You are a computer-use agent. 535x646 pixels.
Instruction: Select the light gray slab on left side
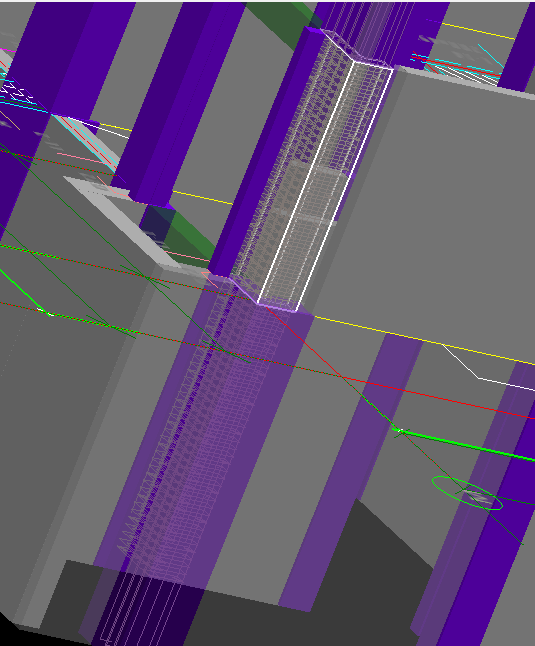click(x=124, y=222)
